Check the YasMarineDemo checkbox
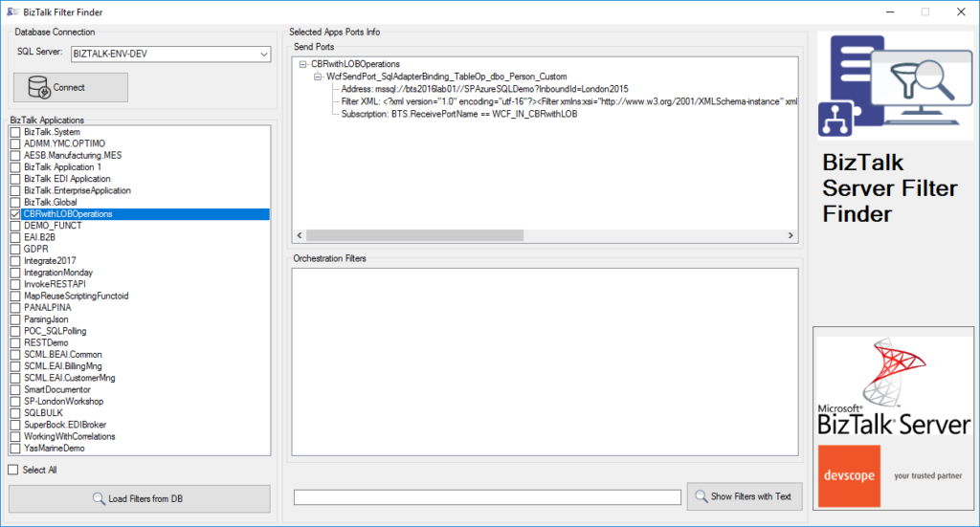 [15, 449]
